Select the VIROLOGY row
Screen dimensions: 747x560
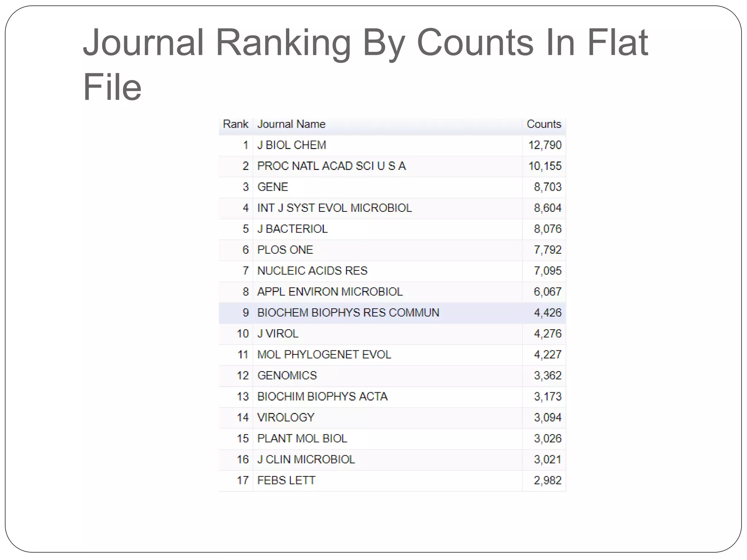tap(286, 417)
